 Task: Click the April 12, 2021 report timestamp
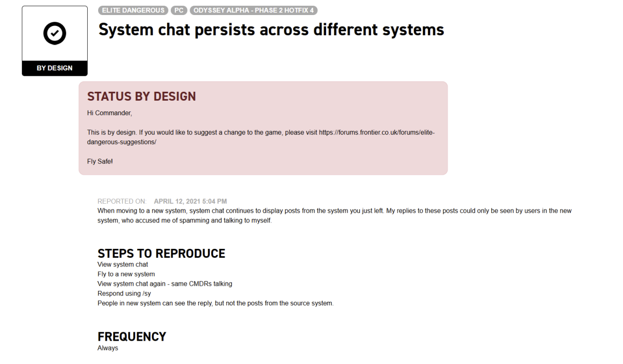coord(191,201)
